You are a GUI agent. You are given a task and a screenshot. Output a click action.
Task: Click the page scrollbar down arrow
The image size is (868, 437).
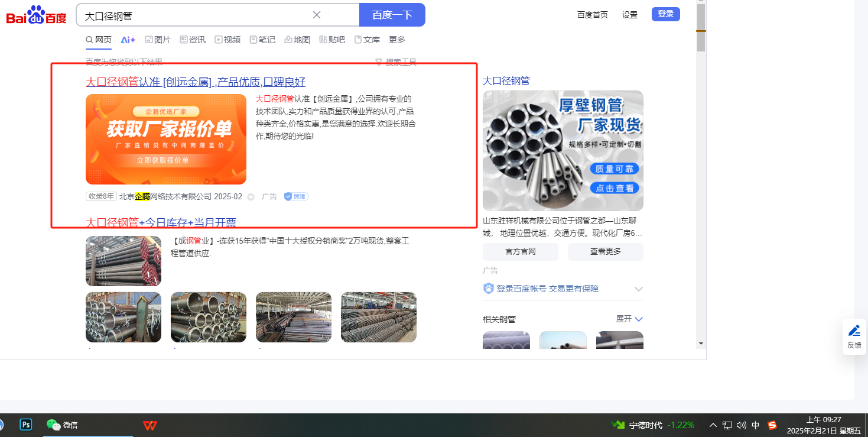click(701, 344)
